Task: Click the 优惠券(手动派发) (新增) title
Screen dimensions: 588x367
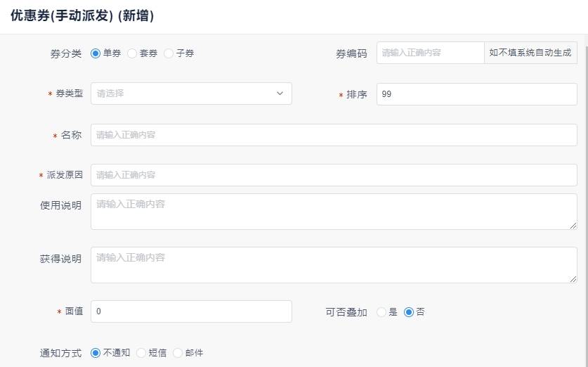Action: click(x=82, y=15)
